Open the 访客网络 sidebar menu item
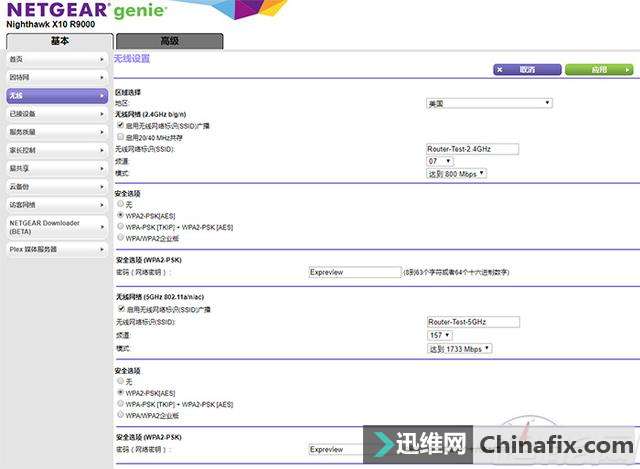640x469 pixels. pyautogui.click(x=54, y=204)
